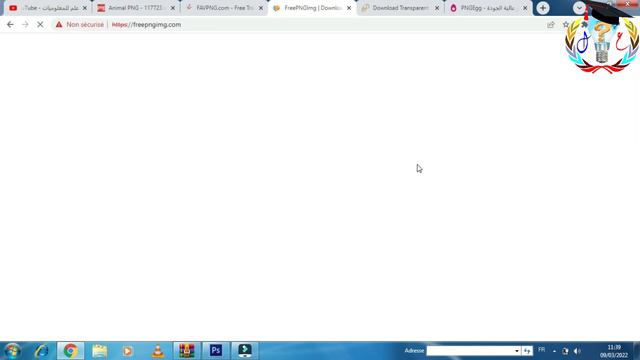Viewport: 640px width, 360px height.
Task: Expand the Adresse toolbar dropdown
Action: click(x=517, y=351)
